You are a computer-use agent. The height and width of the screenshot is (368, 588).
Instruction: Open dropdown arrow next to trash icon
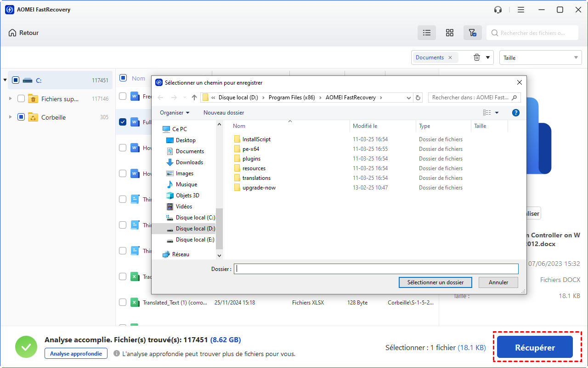click(x=488, y=57)
